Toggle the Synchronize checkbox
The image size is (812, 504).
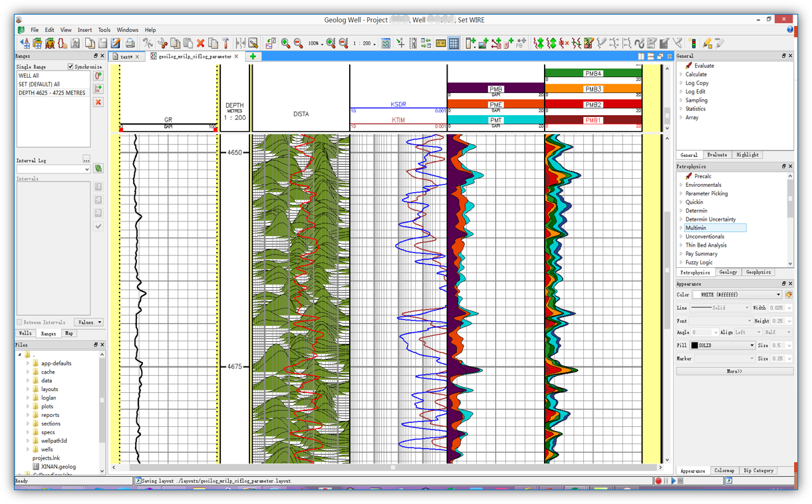tap(70, 66)
